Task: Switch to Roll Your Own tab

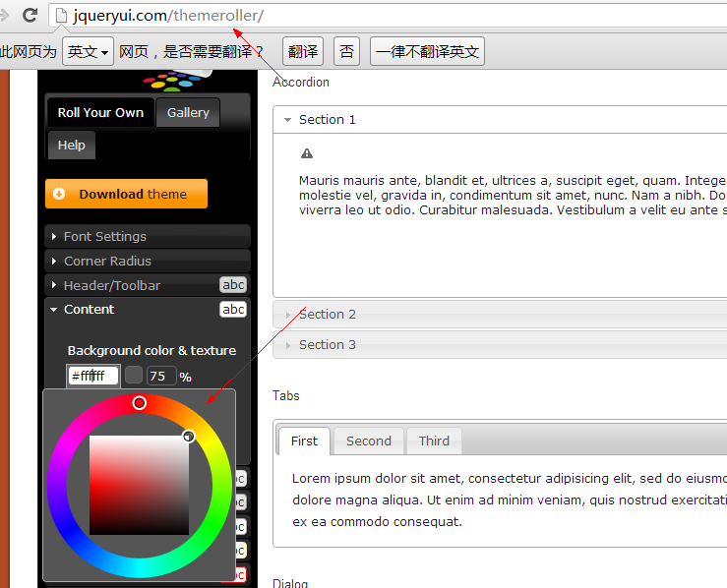Action: [100, 113]
